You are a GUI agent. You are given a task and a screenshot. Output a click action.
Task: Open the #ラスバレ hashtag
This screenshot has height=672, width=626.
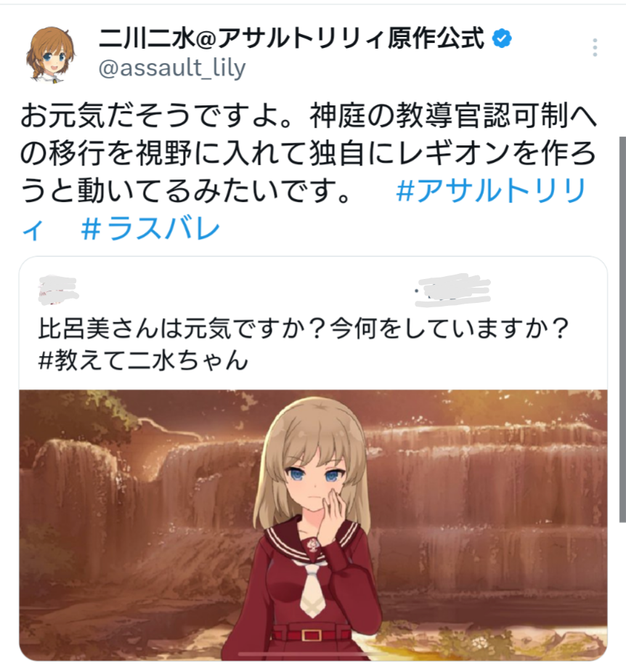(151, 228)
